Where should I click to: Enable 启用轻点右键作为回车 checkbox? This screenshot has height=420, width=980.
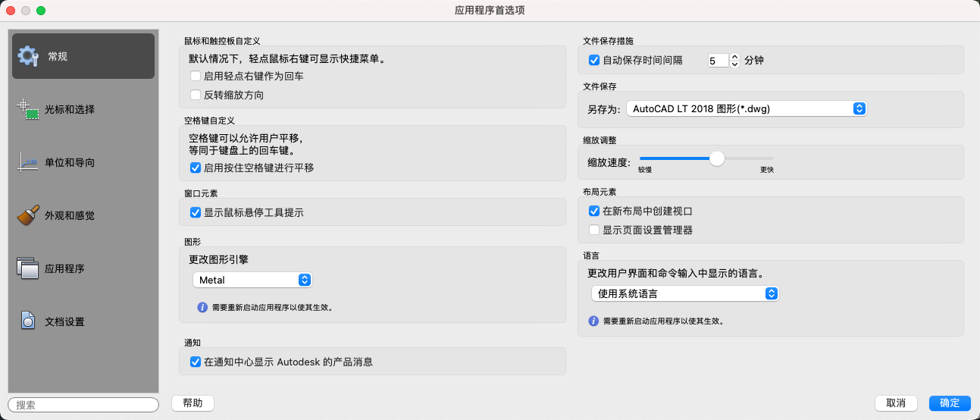[x=196, y=76]
